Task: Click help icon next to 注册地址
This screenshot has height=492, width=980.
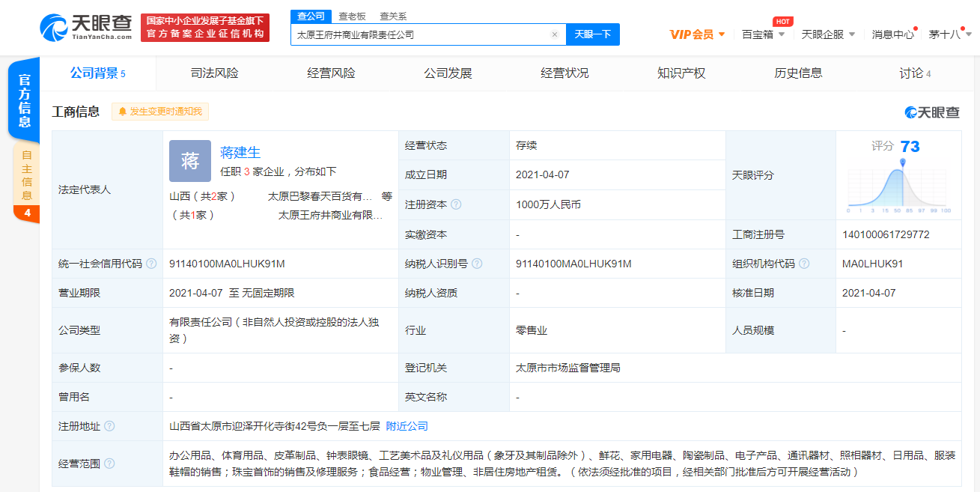Action: pos(109,426)
